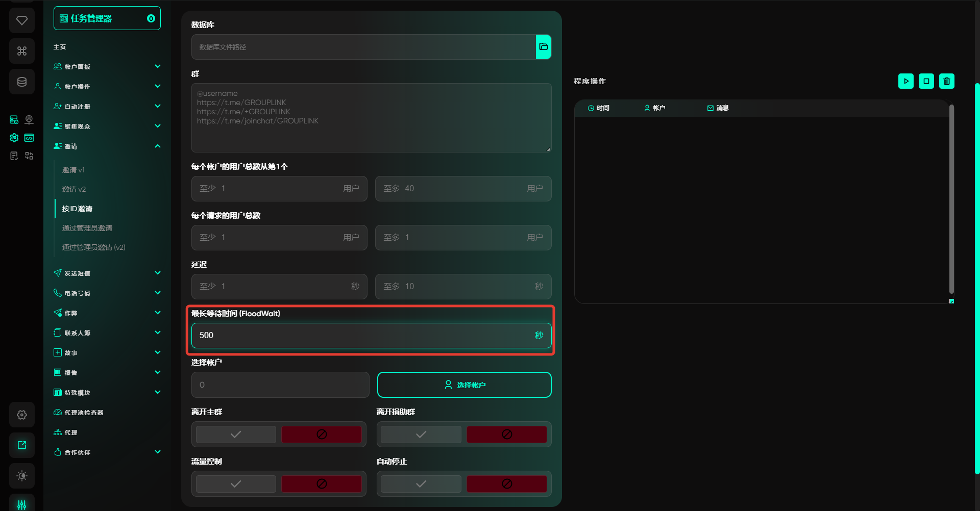The width and height of the screenshot is (980, 511).
Task: Click the external link icon in left rail
Action: [22, 445]
